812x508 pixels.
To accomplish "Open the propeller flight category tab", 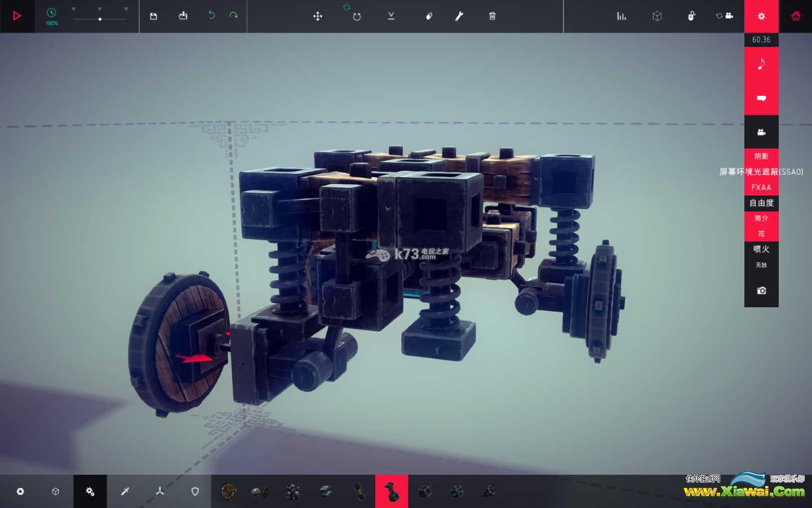I will click(x=160, y=491).
